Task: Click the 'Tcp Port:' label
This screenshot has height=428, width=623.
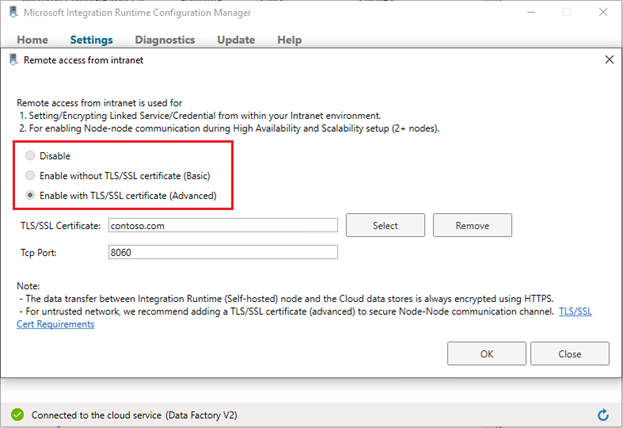Action: coord(39,253)
